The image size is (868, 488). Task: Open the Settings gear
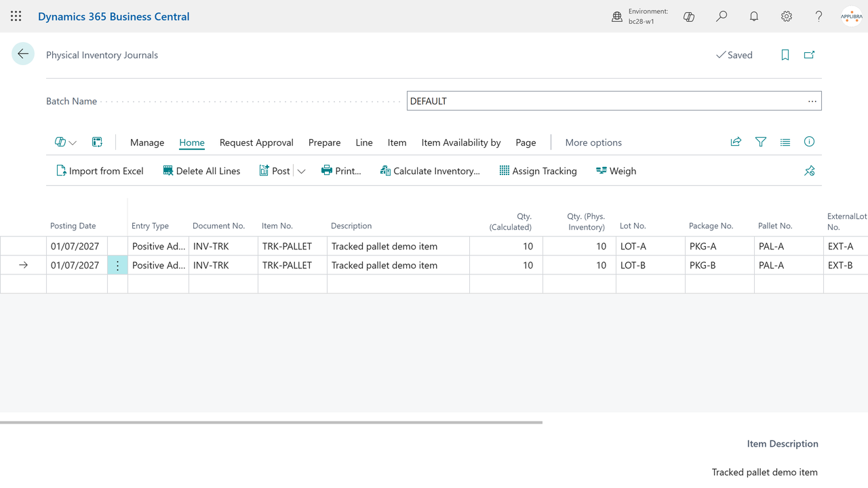pos(787,16)
